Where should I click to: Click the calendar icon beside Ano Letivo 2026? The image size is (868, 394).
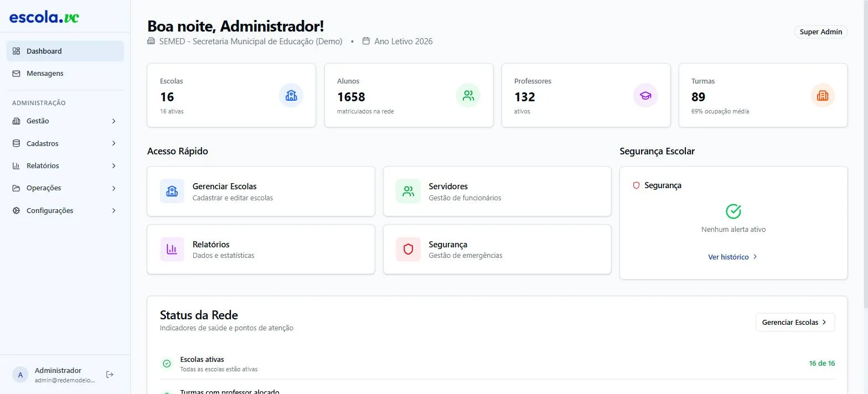[366, 41]
